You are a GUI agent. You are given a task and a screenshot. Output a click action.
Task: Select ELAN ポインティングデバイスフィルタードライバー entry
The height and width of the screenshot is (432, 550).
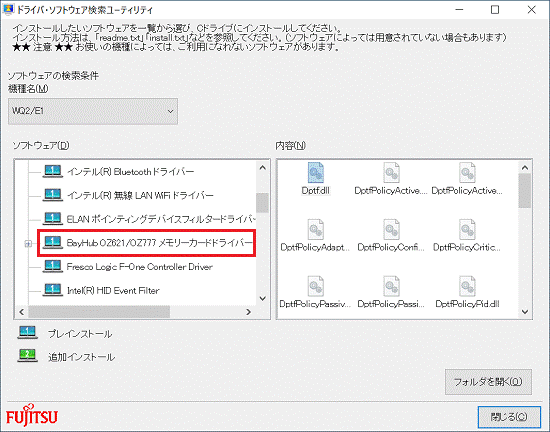[161, 219]
